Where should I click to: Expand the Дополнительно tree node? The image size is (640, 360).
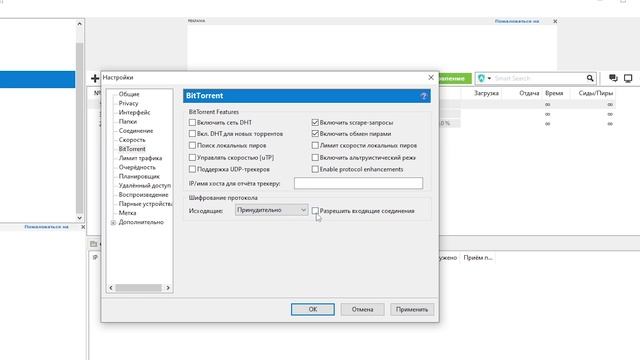[x=113, y=222]
